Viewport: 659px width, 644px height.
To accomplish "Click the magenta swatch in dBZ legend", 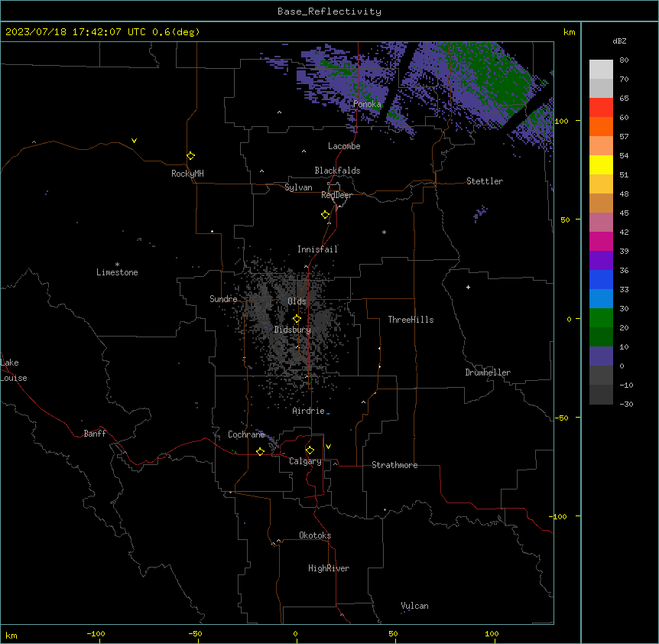I will [601, 241].
